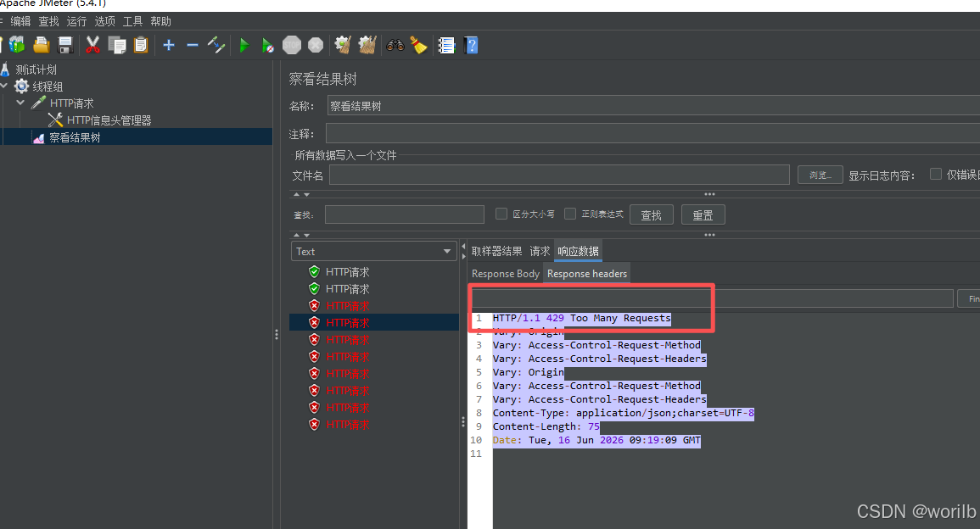
Task: Select 察看结果树 listener in the tree
Action: point(75,137)
